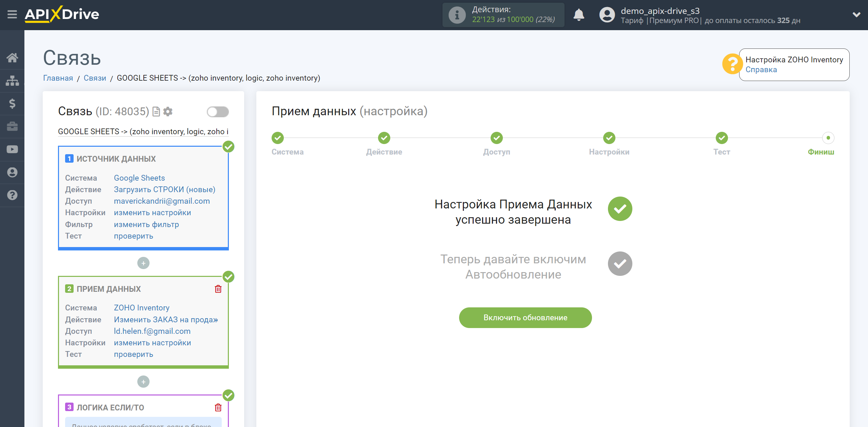Click изменить настройки in receive block

click(152, 343)
